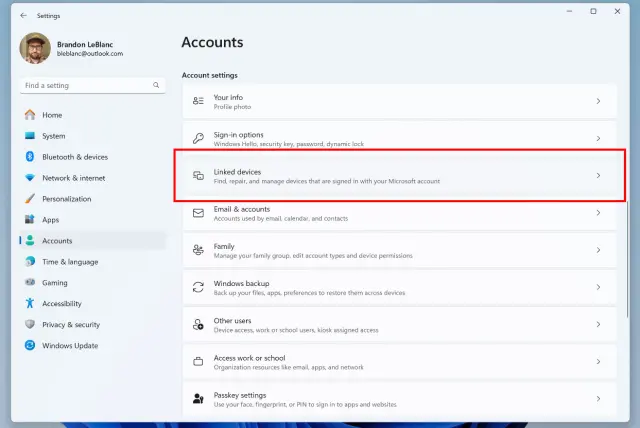Open Linked devices via its chevron
This screenshot has width=640, height=428.
(x=598, y=176)
